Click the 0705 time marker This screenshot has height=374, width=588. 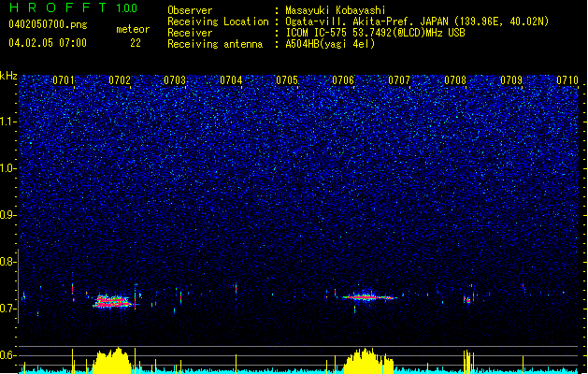pos(287,80)
